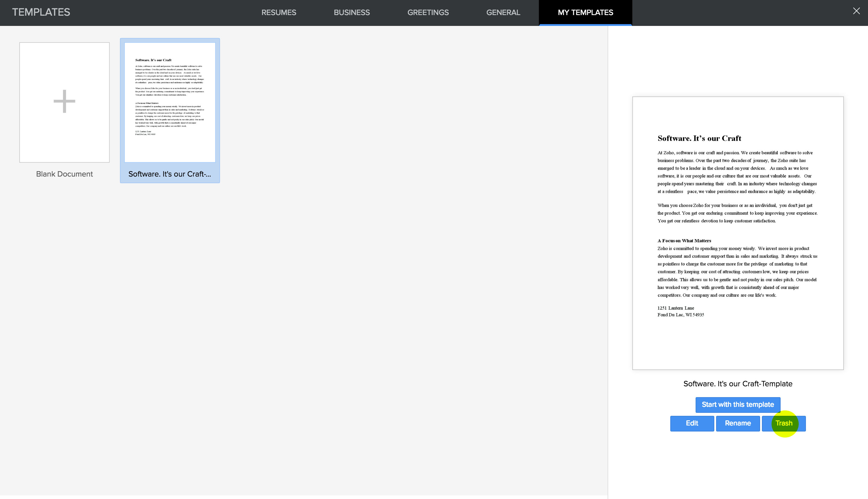This screenshot has width=868, height=499.
Task: Click the Blank Document label
Action: click(64, 174)
